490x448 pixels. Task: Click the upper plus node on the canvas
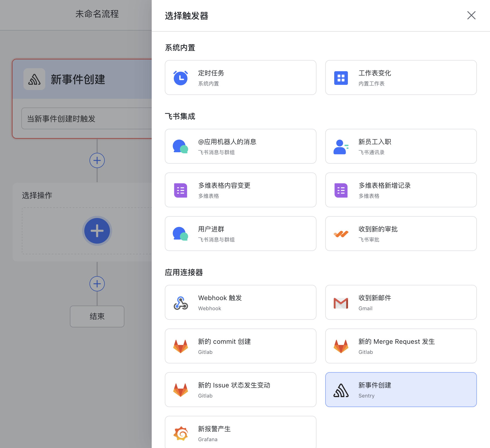click(97, 160)
